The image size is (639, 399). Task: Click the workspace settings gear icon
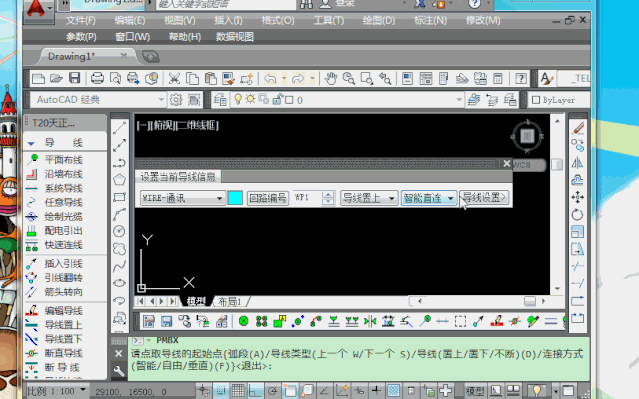(176, 100)
